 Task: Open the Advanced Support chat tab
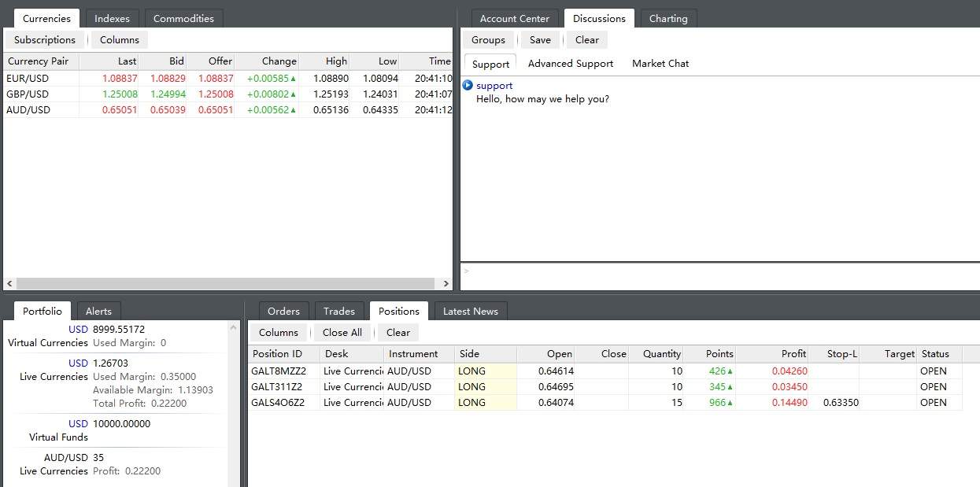point(571,64)
